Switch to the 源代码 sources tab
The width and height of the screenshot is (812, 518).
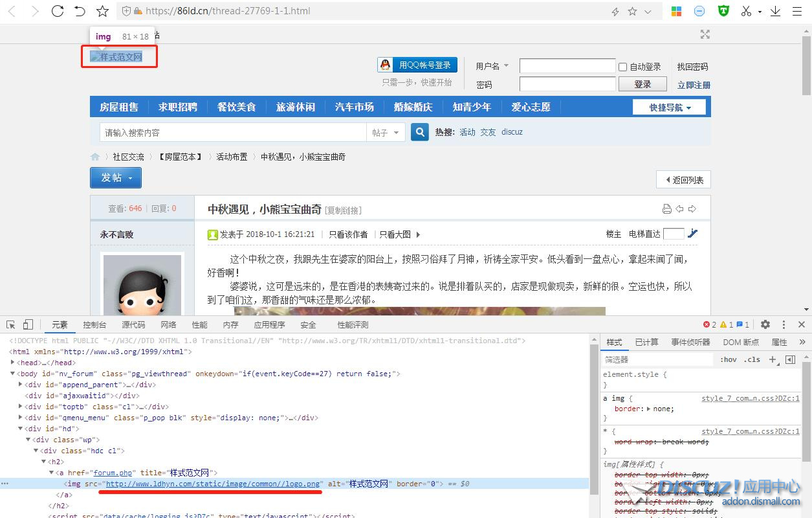click(133, 324)
